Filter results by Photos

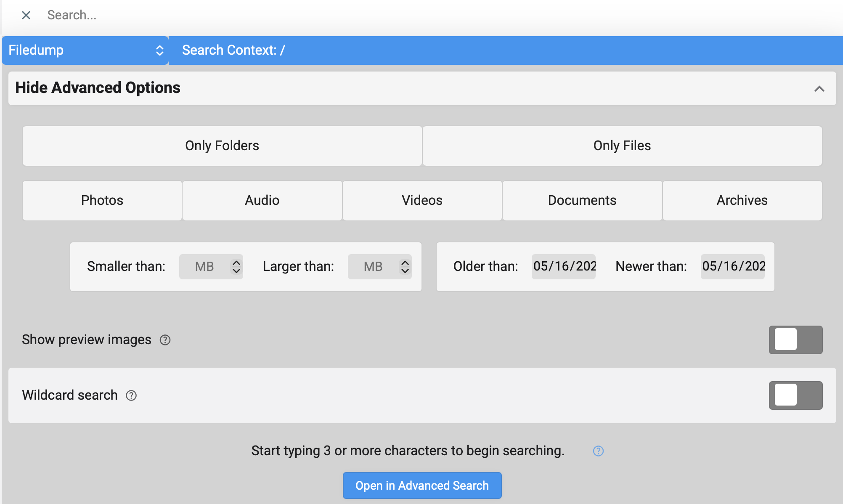102,200
